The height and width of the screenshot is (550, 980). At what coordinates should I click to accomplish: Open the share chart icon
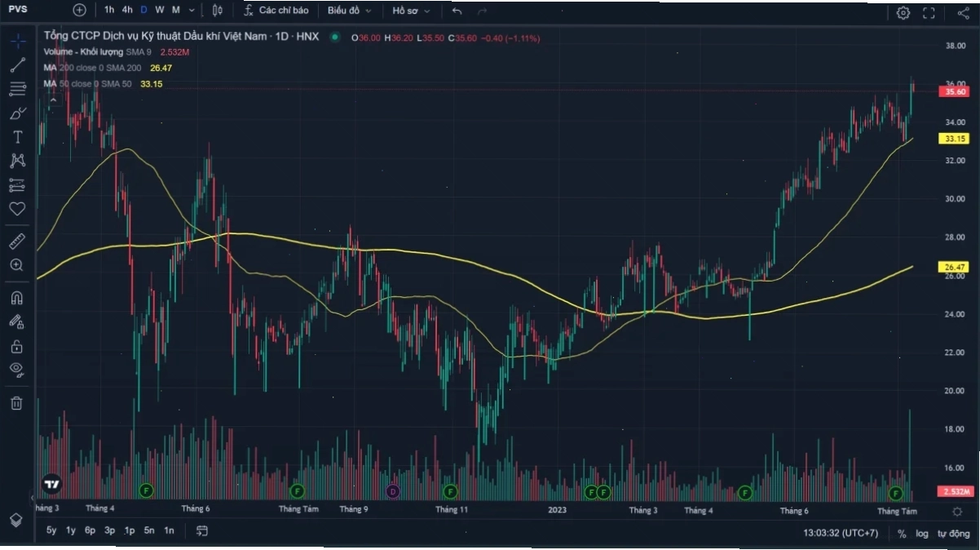(963, 12)
